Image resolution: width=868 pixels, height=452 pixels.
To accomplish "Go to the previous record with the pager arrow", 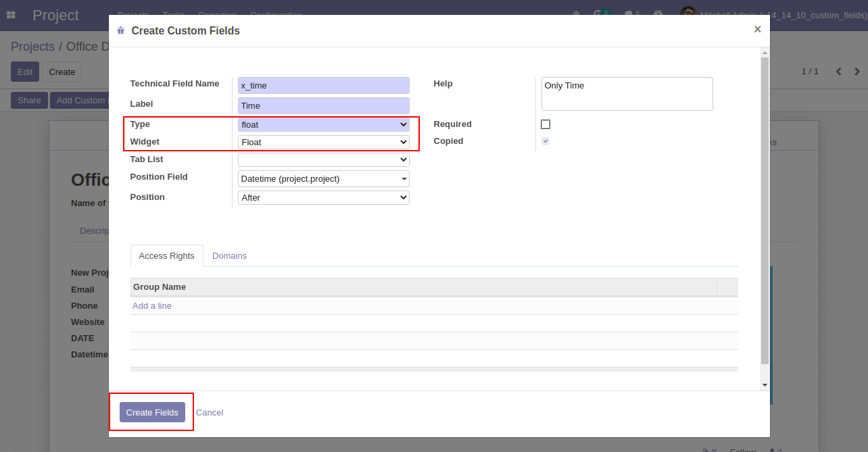I will point(838,72).
